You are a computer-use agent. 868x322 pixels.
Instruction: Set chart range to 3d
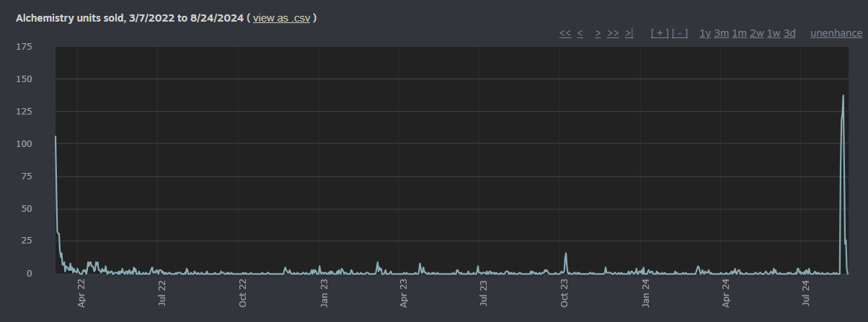[x=789, y=33]
